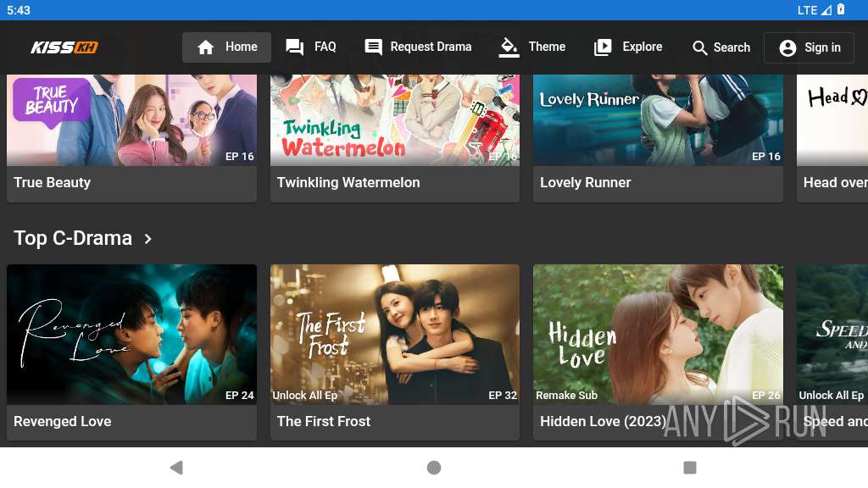Open the FAQ menu label

point(325,47)
